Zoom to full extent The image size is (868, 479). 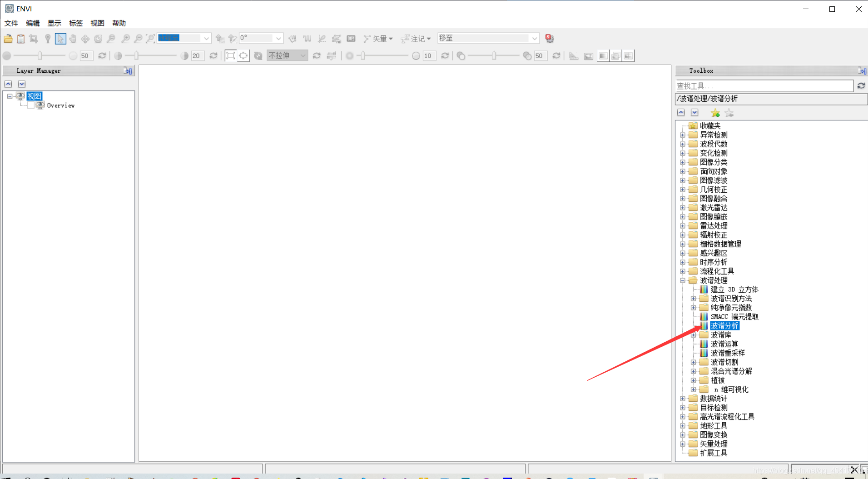point(150,39)
